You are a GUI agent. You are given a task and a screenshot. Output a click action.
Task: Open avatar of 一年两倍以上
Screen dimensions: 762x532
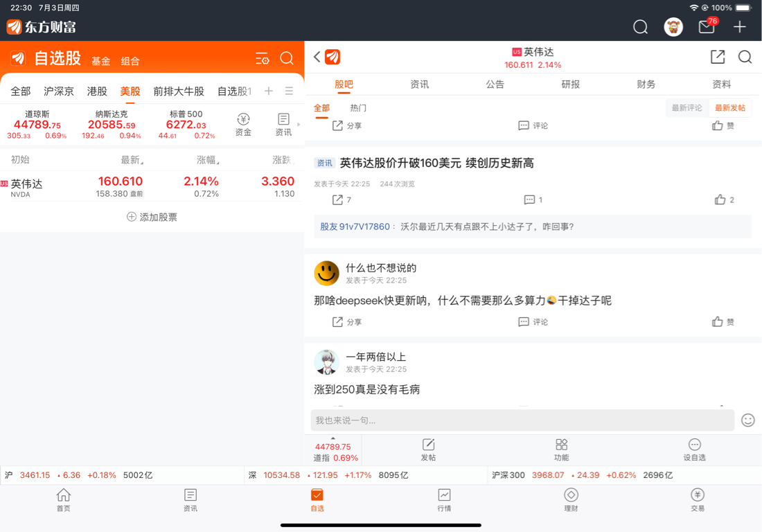pyautogui.click(x=326, y=362)
